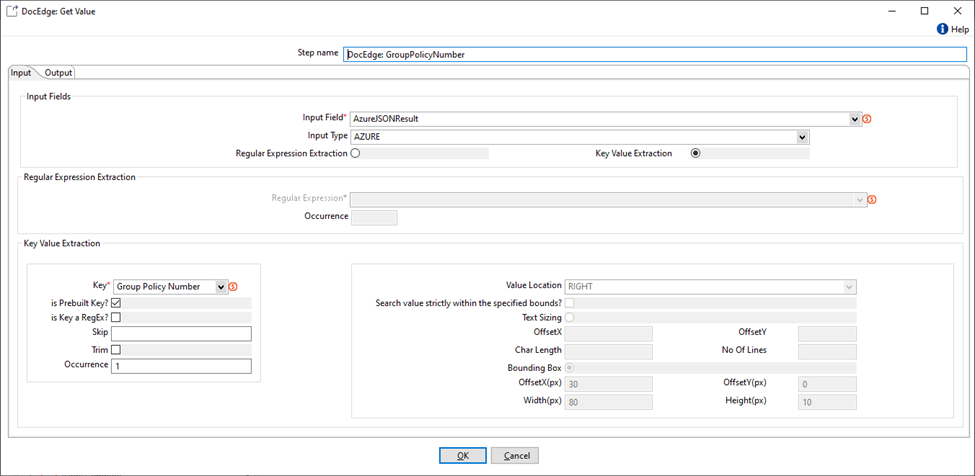Select Key Value Extraction radio button
Screen dimensions: 975x476
pos(696,154)
